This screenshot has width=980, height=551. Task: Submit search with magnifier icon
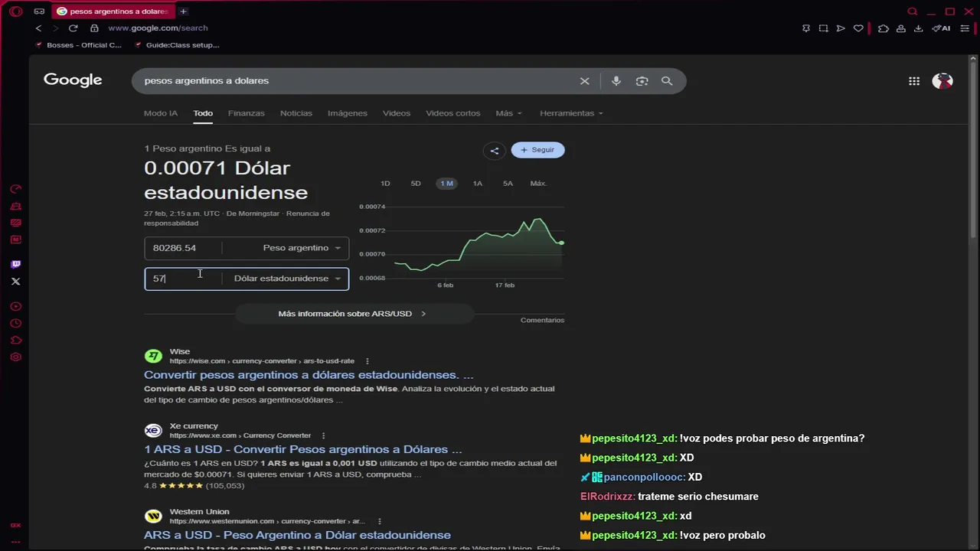pyautogui.click(x=667, y=81)
